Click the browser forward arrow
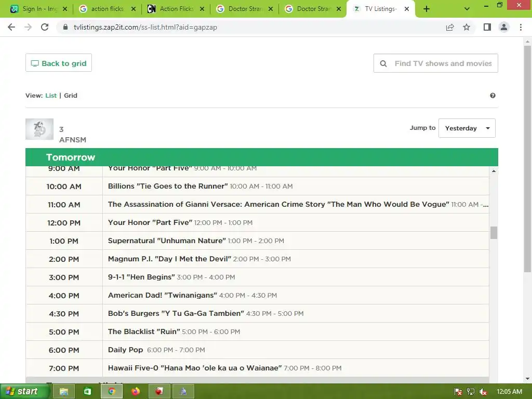This screenshot has width=532, height=399. [x=28, y=27]
